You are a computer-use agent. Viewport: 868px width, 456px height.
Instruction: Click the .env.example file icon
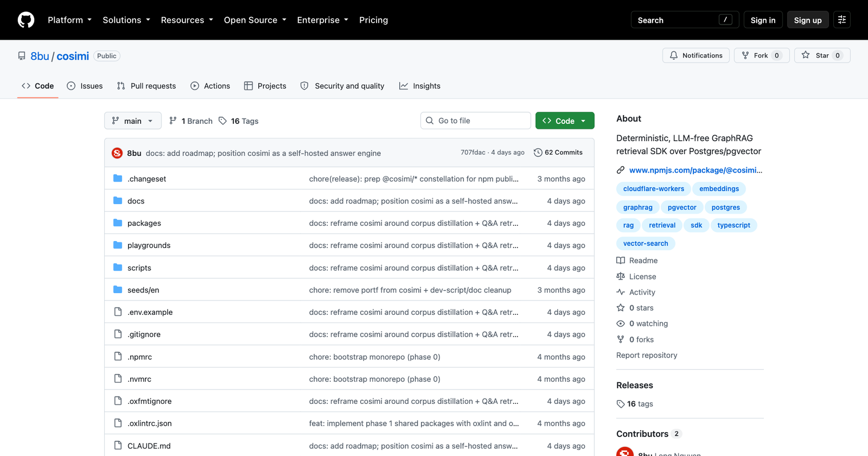click(x=118, y=312)
